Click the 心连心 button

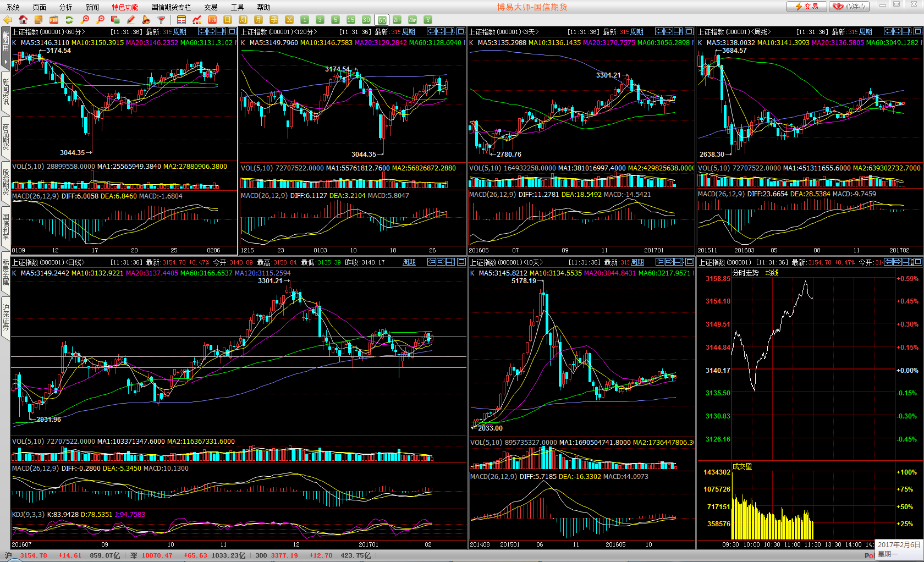tap(850, 7)
